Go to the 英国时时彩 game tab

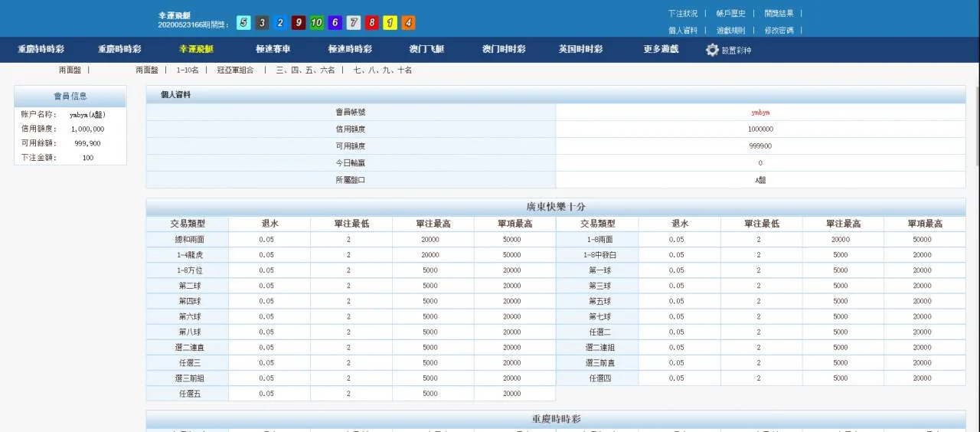(x=580, y=49)
